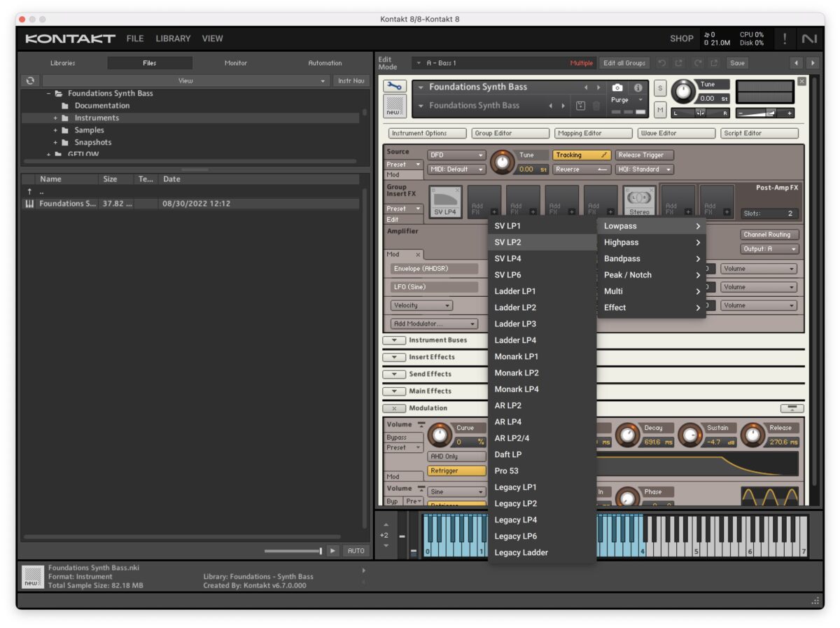Toggle the Reverse playback button

coord(582,169)
